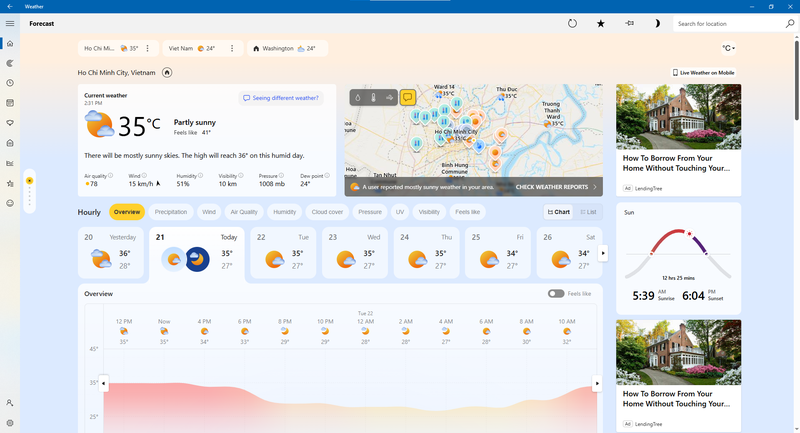The image size is (800, 433).
Task: Select the Cloud cover hourly tab
Action: pos(328,212)
